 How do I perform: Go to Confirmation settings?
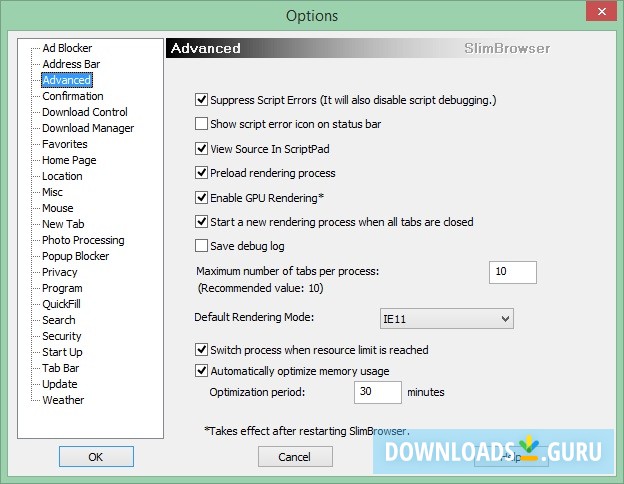[x=73, y=96]
